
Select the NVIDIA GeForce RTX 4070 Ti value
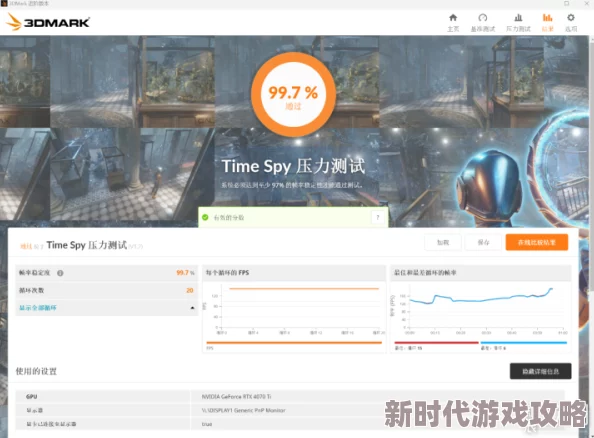click(x=236, y=397)
